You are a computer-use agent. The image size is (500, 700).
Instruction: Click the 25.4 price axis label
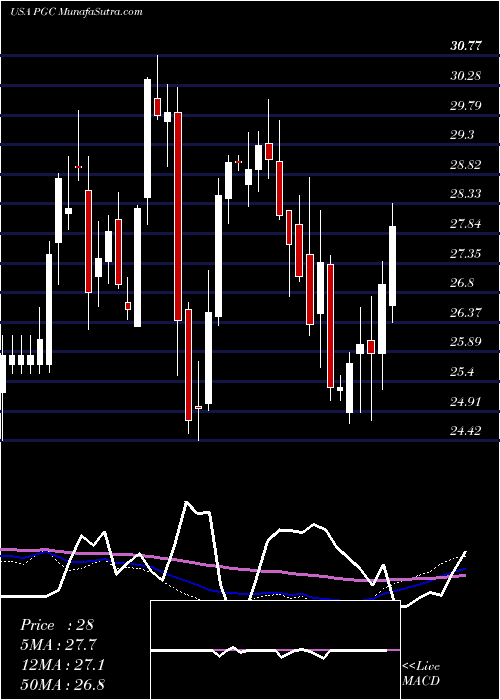tap(462, 372)
